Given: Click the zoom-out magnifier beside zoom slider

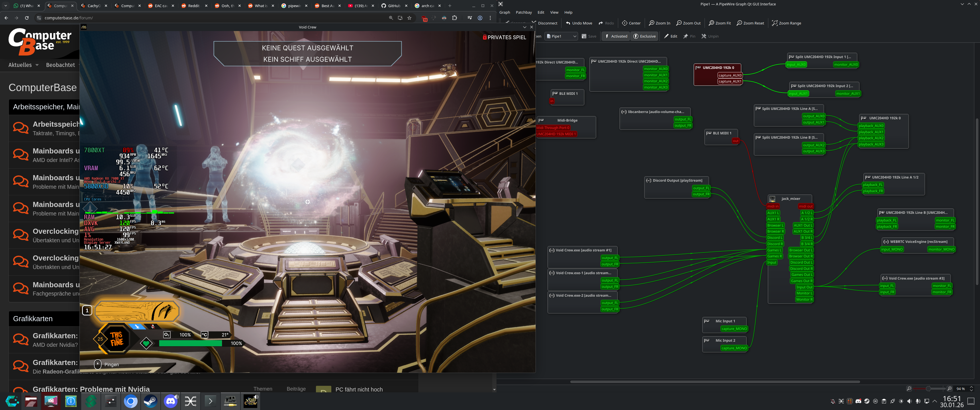Looking at the screenshot, I should 909,389.
